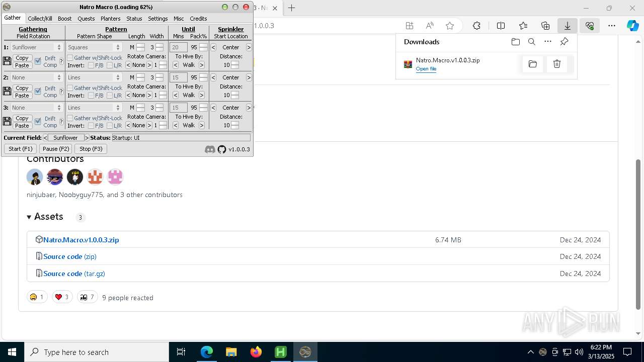This screenshot has height=362, width=644.
Task: Click row 1 Mins input field showing 20
Action: click(178, 47)
